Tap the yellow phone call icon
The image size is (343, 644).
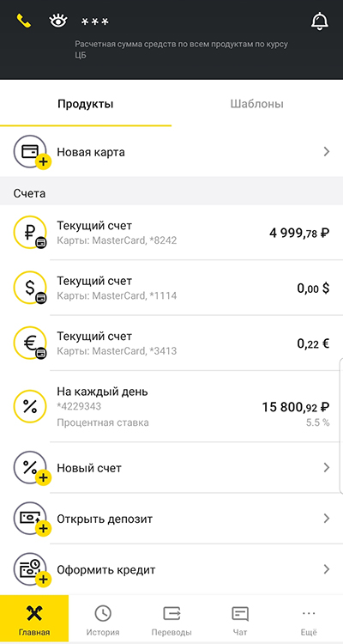(24, 21)
